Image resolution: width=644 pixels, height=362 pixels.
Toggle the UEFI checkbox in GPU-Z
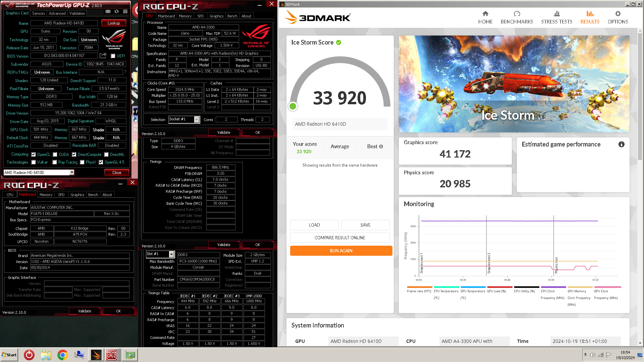tap(113, 56)
